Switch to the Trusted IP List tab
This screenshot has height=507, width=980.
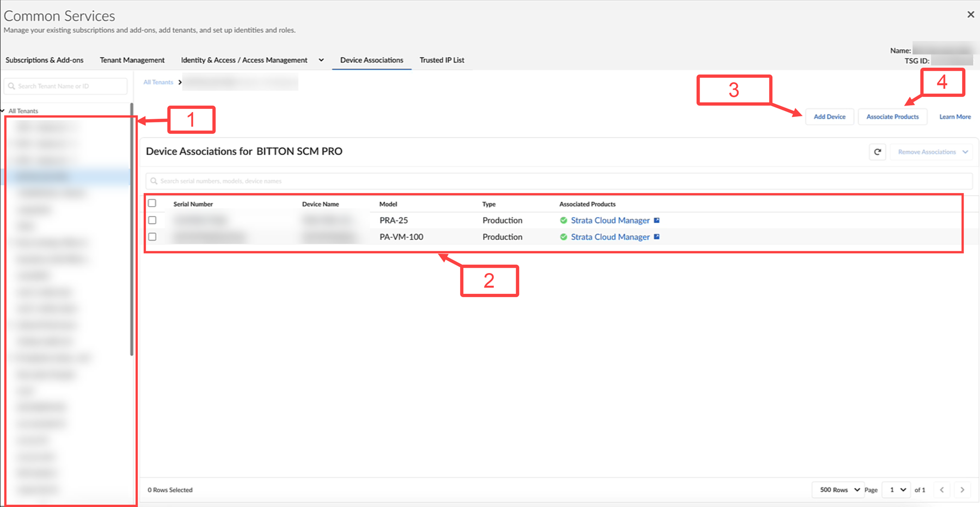(x=442, y=60)
